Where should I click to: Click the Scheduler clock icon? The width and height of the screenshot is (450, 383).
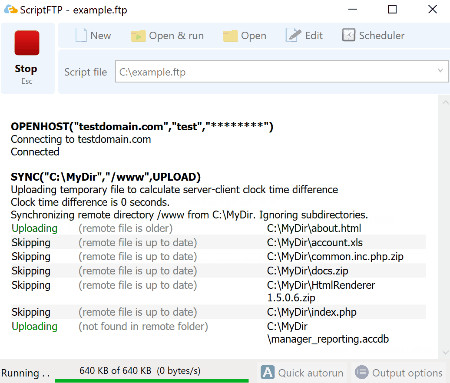click(348, 35)
